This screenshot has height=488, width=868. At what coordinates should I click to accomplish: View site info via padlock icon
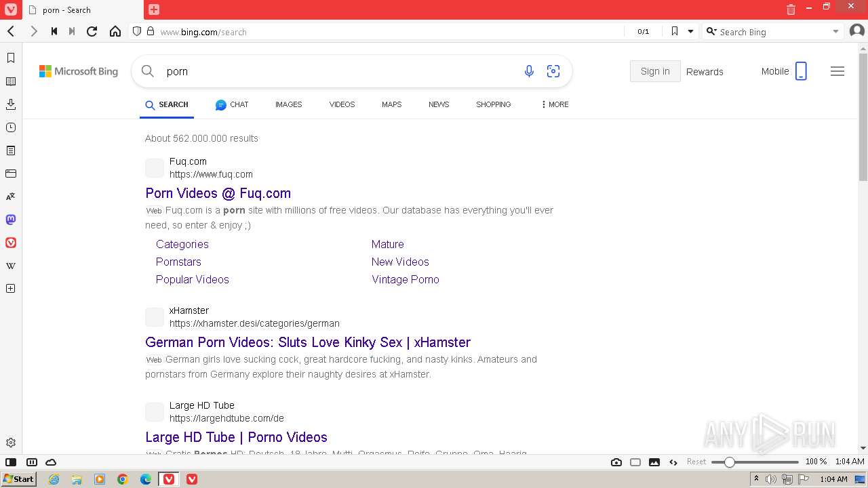151,31
